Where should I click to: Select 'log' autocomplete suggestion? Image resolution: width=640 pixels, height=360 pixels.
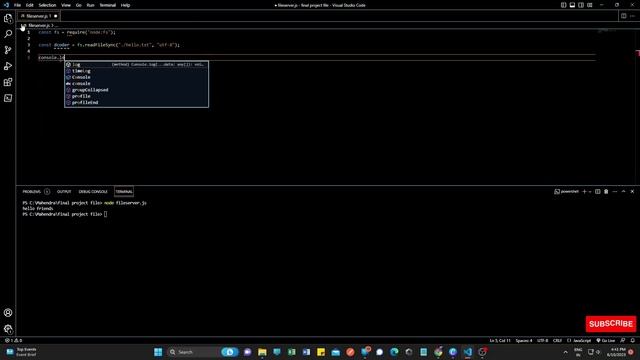pyautogui.click(x=136, y=64)
